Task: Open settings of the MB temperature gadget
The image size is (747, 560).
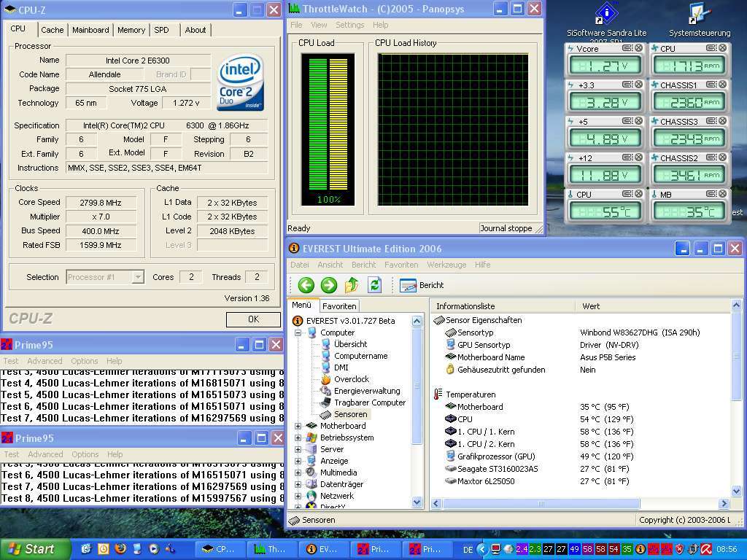Action: click(712, 194)
